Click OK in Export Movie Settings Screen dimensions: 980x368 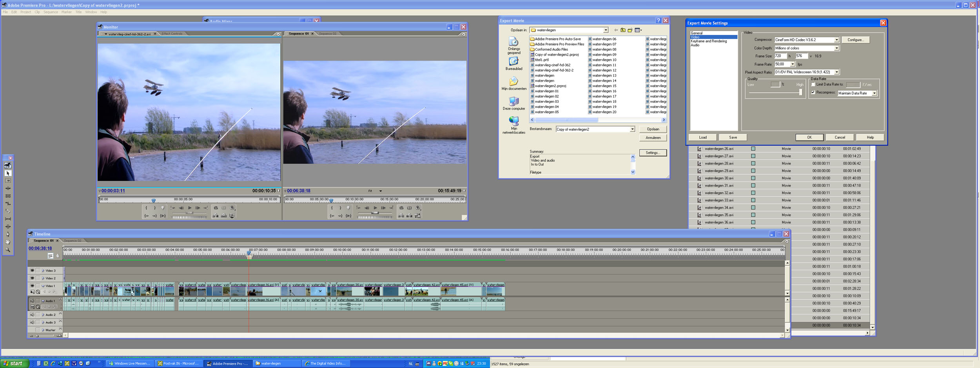click(x=809, y=137)
